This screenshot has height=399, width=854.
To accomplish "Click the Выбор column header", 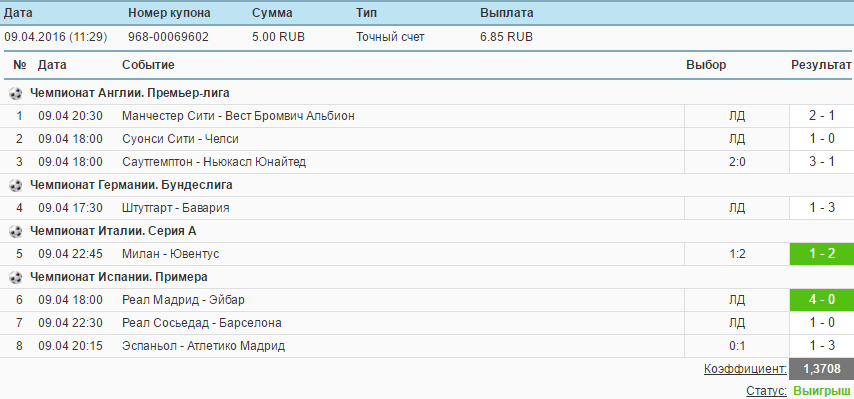I will [x=706, y=65].
